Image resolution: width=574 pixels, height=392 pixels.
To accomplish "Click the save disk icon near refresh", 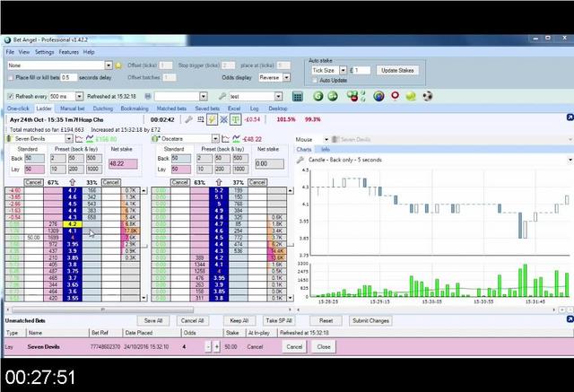I will tap(148, 97).
